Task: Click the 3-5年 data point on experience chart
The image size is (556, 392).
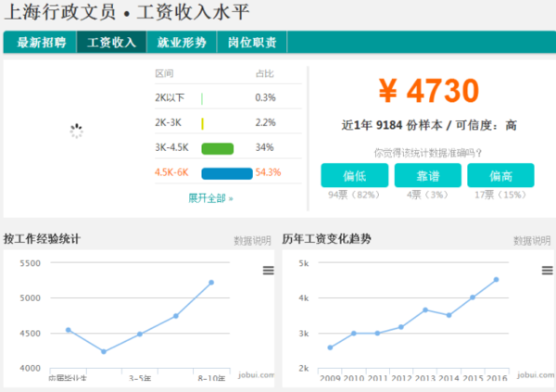Action: click(x=140, y=334)
